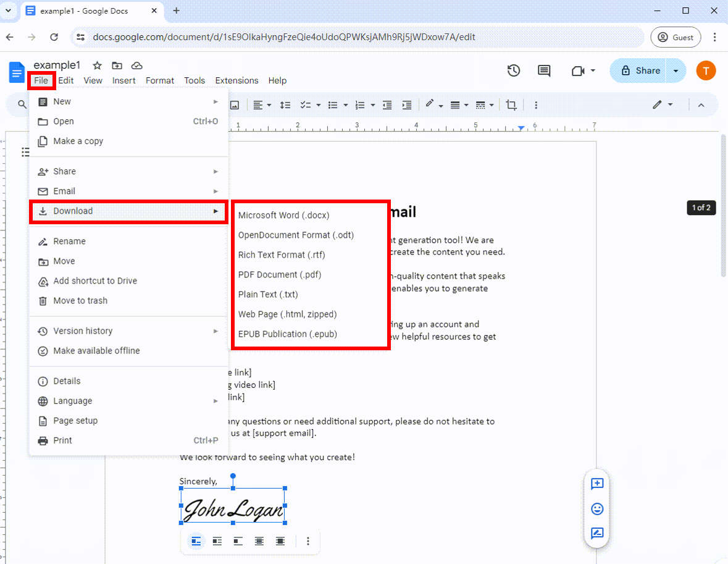Choose EPUB Publication (.epub) format
Screen dimensions: 728x564
287,334
